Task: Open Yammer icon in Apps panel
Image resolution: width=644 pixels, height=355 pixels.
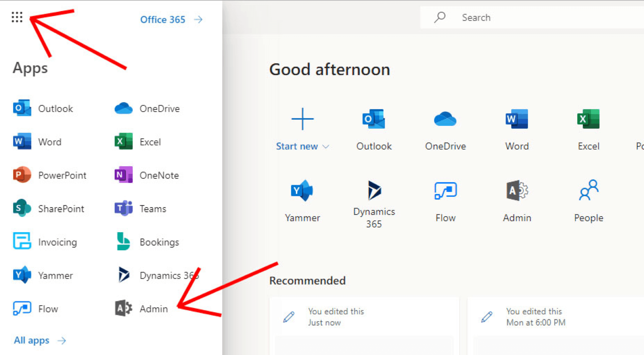Action: [22, 275]
